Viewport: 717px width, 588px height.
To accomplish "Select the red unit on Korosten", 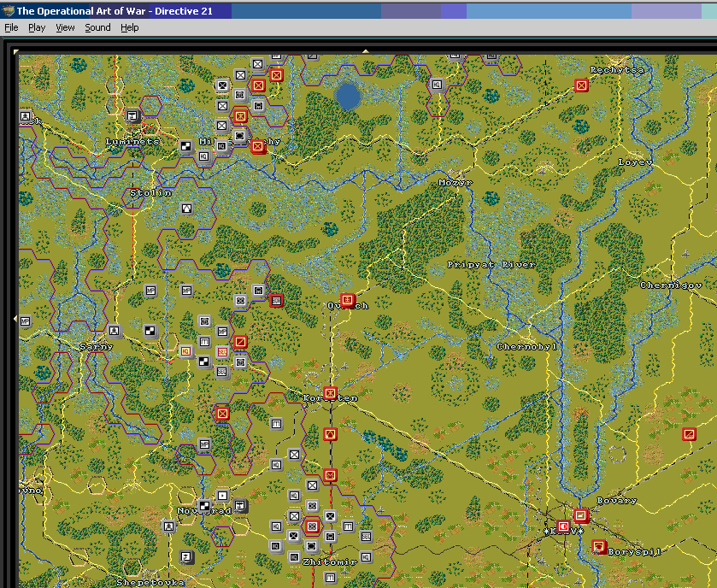I will (330, 393).
